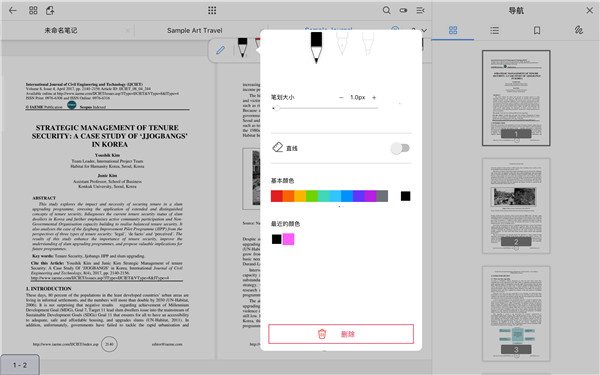Select the ballpoint pen style in popup

coord(368,44)
